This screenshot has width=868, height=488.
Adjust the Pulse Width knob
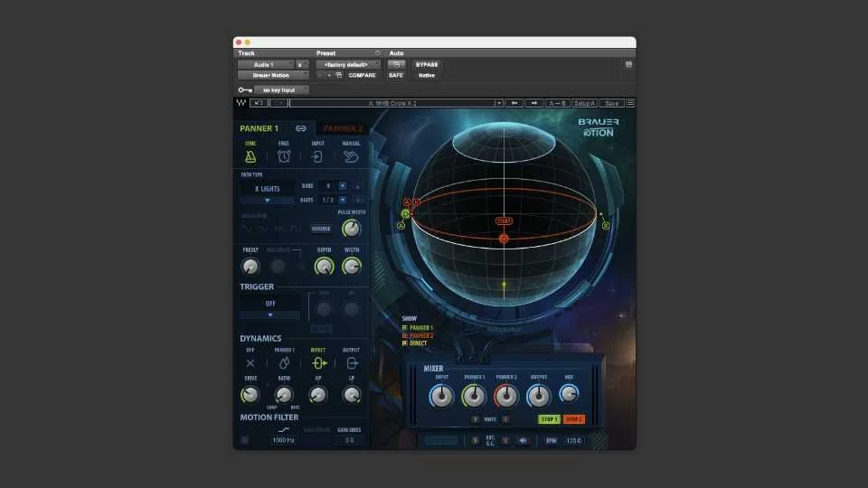[351, 228]
